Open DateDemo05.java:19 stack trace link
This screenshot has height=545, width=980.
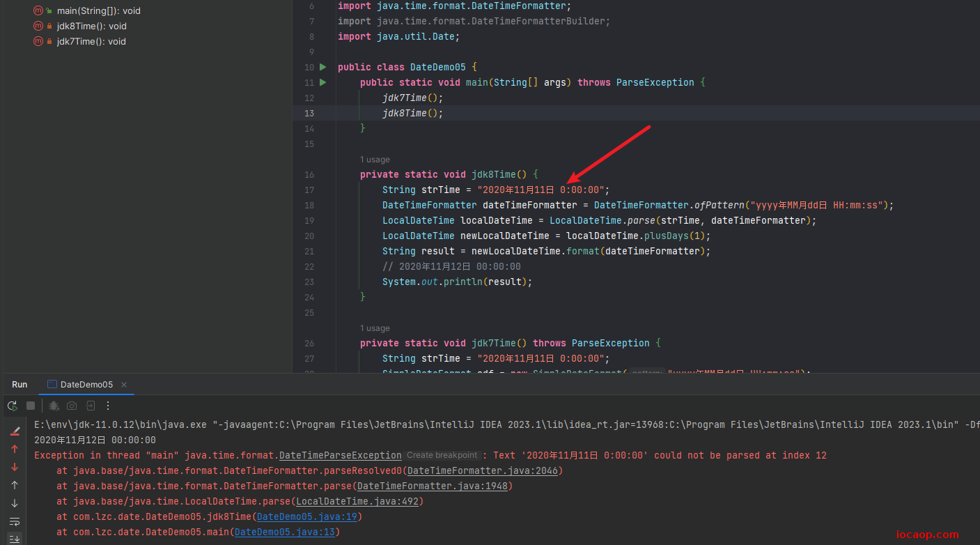307,516
